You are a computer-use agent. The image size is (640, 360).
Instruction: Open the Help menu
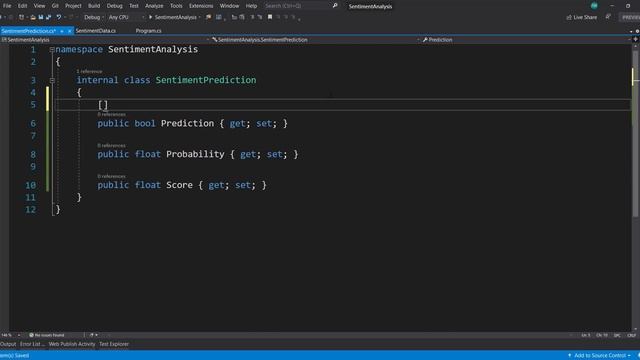pyautogui.click(x=251, y=6)
